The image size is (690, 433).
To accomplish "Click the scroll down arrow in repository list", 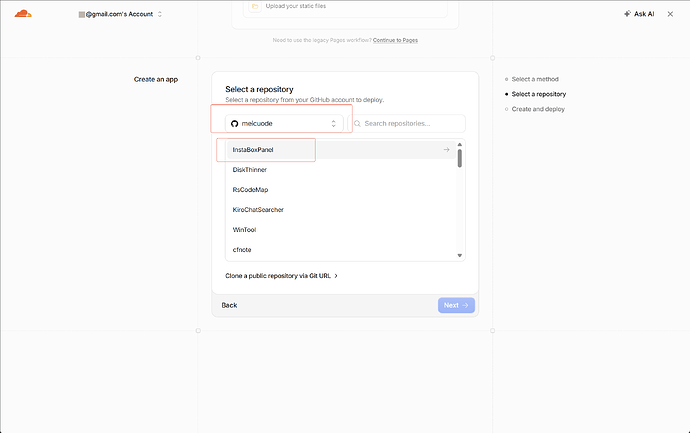I will 460,255.
